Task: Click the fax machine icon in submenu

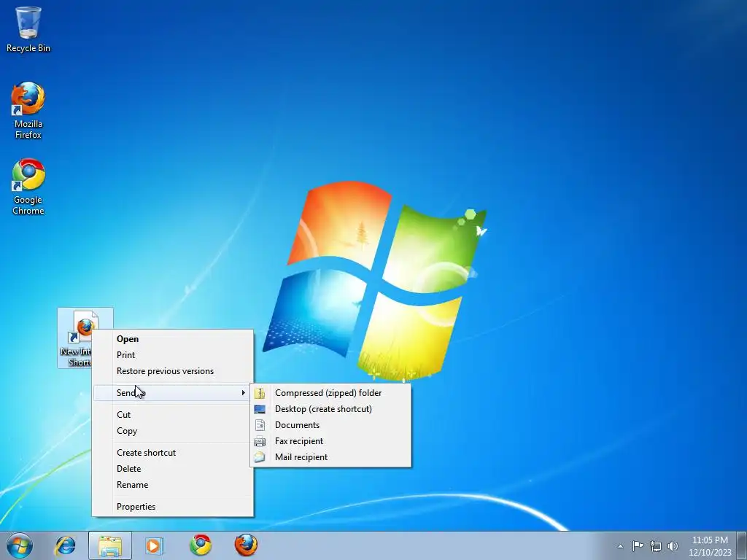Action: point(260,441)
